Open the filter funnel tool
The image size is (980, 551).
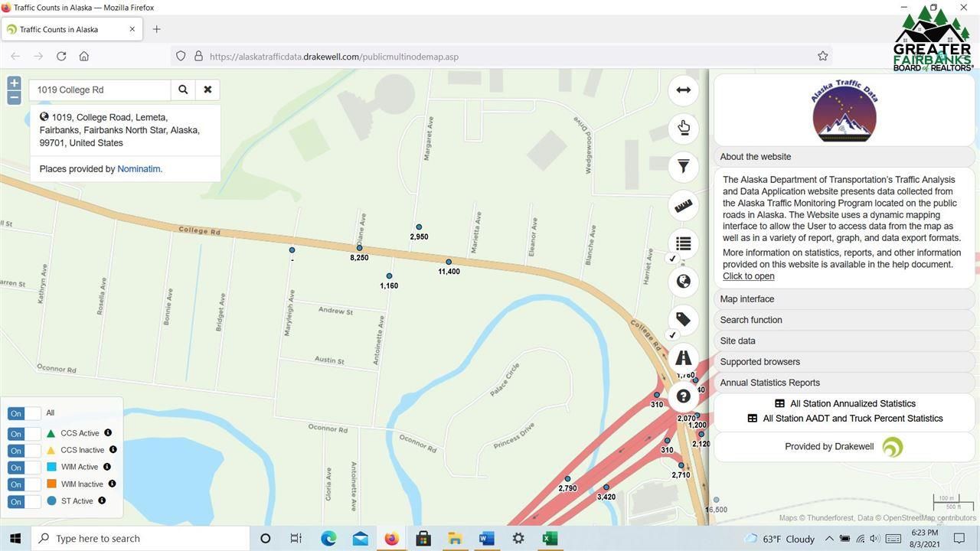(684, 166)
